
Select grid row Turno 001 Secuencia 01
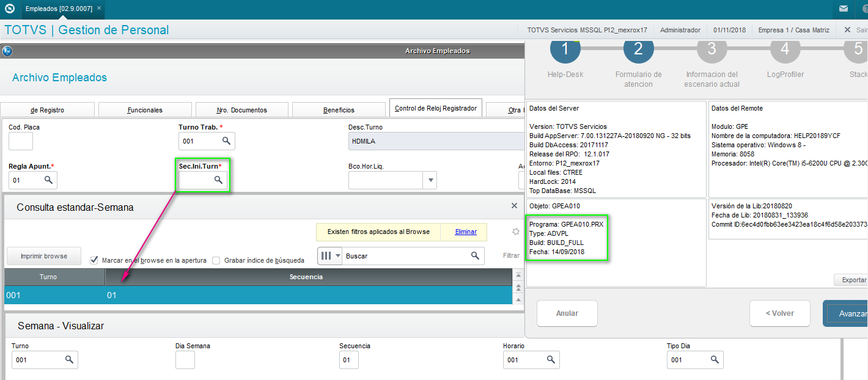click(x=257, y=295)
